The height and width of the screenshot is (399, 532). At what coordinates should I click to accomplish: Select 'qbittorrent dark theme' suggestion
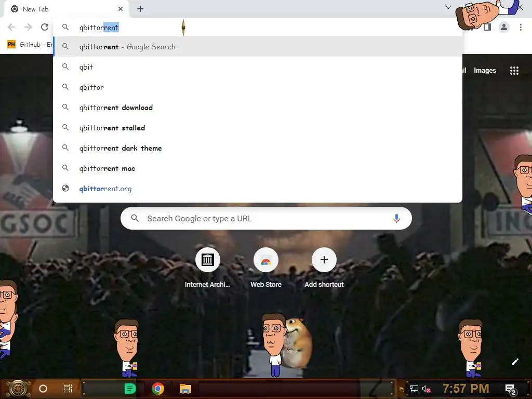coord(258,148)
